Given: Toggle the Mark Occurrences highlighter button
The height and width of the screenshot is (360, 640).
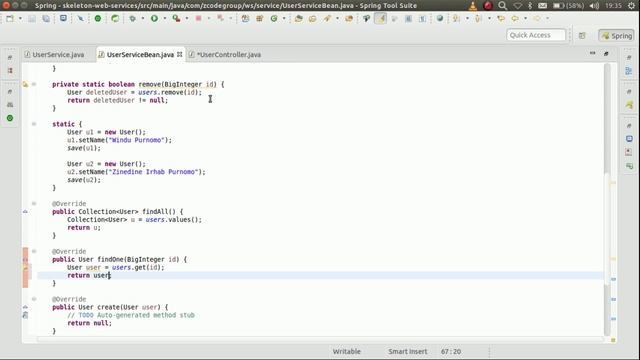Looking at the screenshot, I should pyautogui.click(x=380, y=18).
